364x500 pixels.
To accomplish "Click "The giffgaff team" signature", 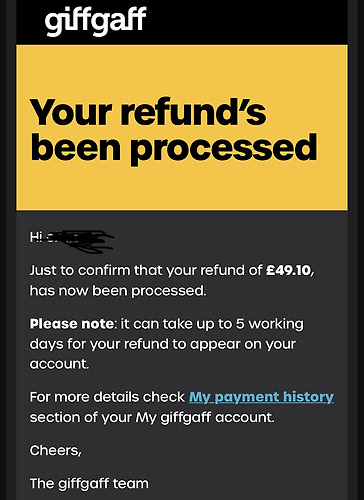I will [x=89, y=483].
